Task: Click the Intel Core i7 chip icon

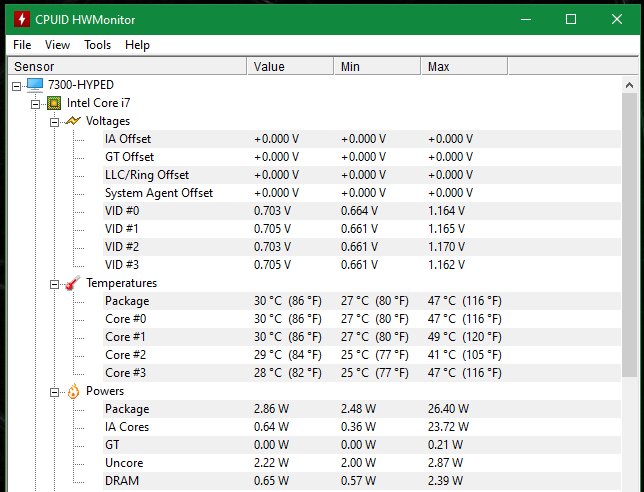Action: 54,103
